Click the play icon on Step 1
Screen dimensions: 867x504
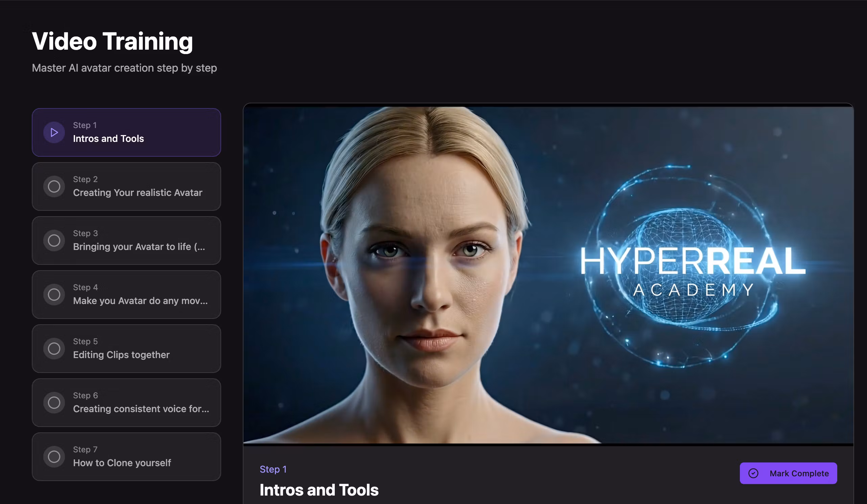pyautogui.click(x=54, y=132)
